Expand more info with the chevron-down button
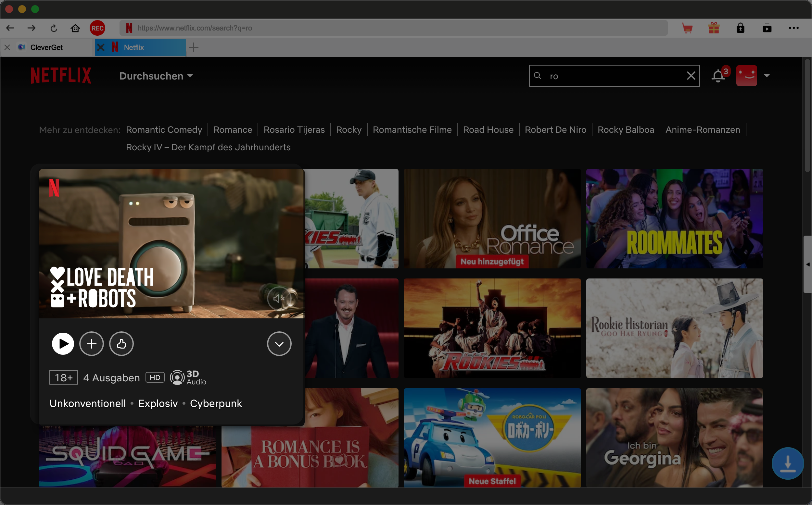This screenshot has width=812, height=505. pyautogui.click(x=279, y=344)
